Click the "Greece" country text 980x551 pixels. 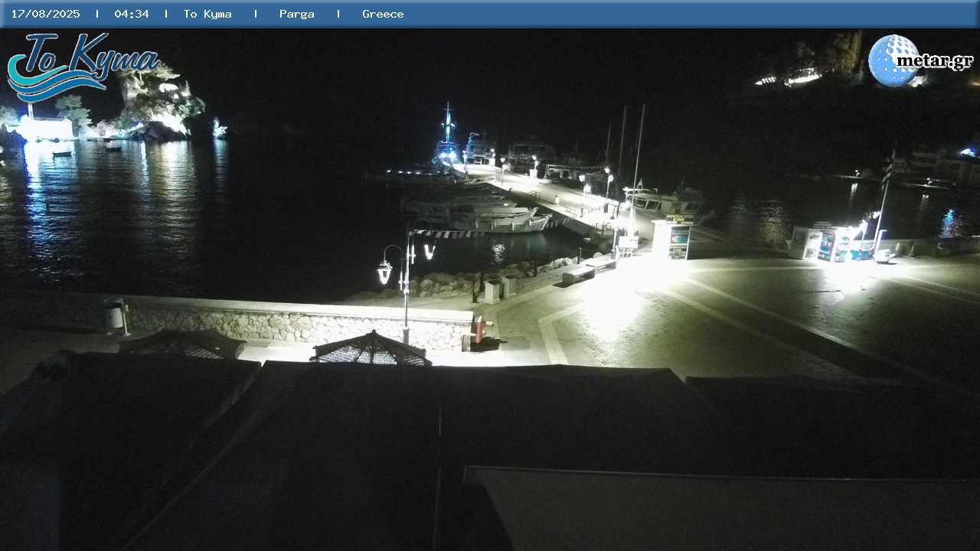(383, 14)
